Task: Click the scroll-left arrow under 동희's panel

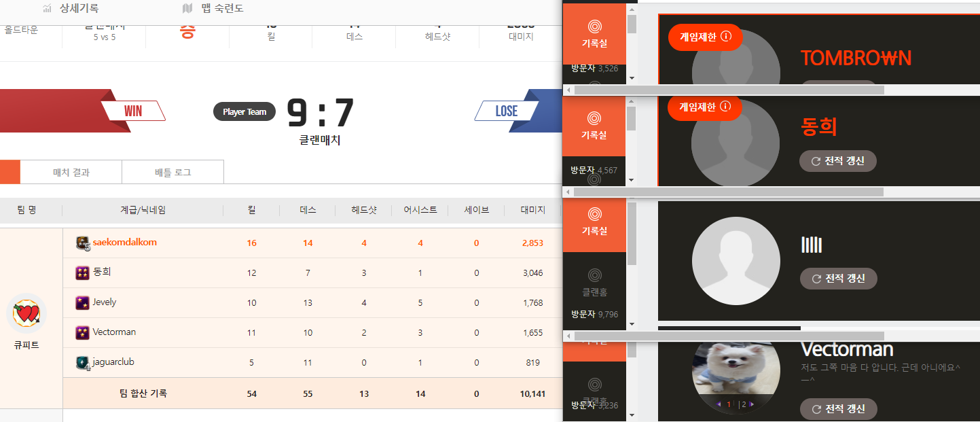Action: [568, 192]
